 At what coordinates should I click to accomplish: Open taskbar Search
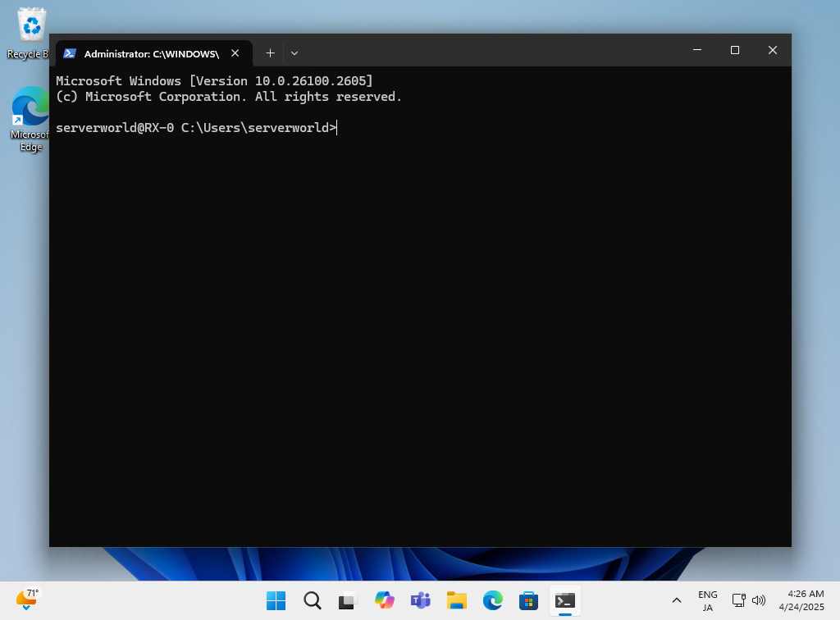[313, 600]
